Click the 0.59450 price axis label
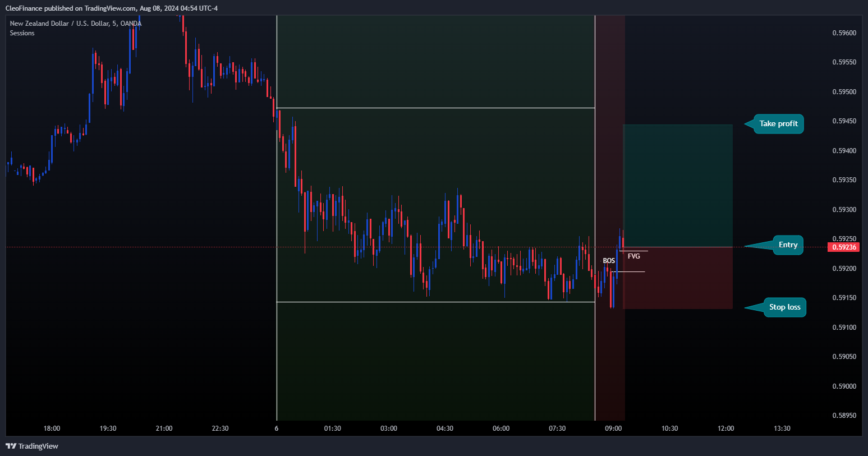 [x=844, y=121]
